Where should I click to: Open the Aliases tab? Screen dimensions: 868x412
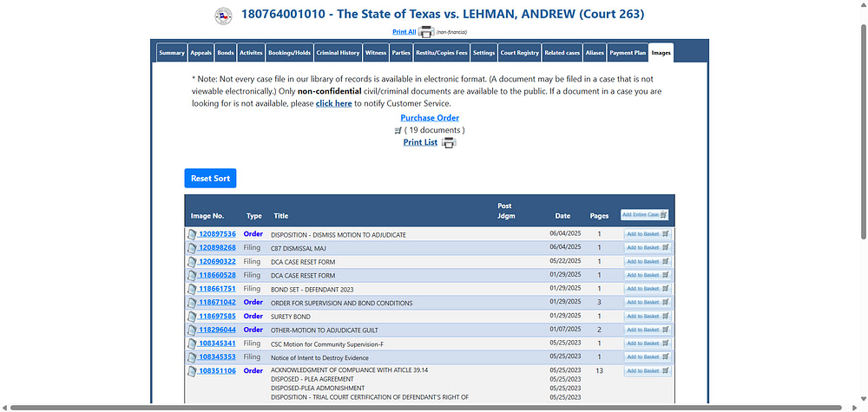click(595, 53)
